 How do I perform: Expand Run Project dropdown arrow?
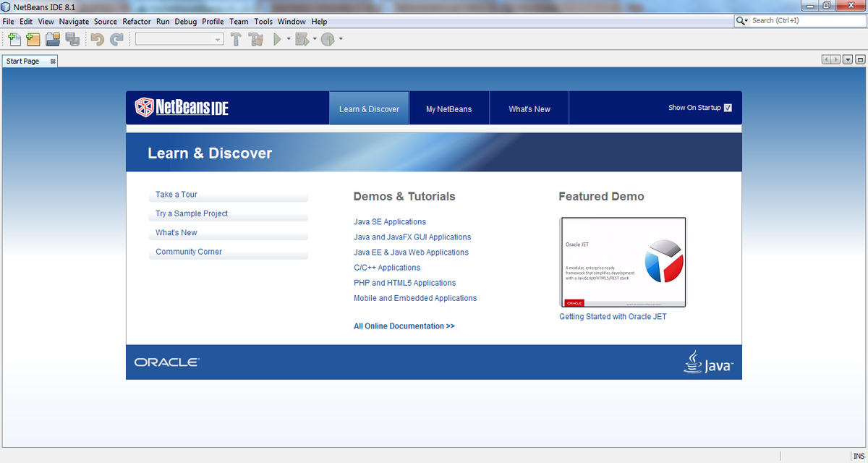(x=289, y=39)
